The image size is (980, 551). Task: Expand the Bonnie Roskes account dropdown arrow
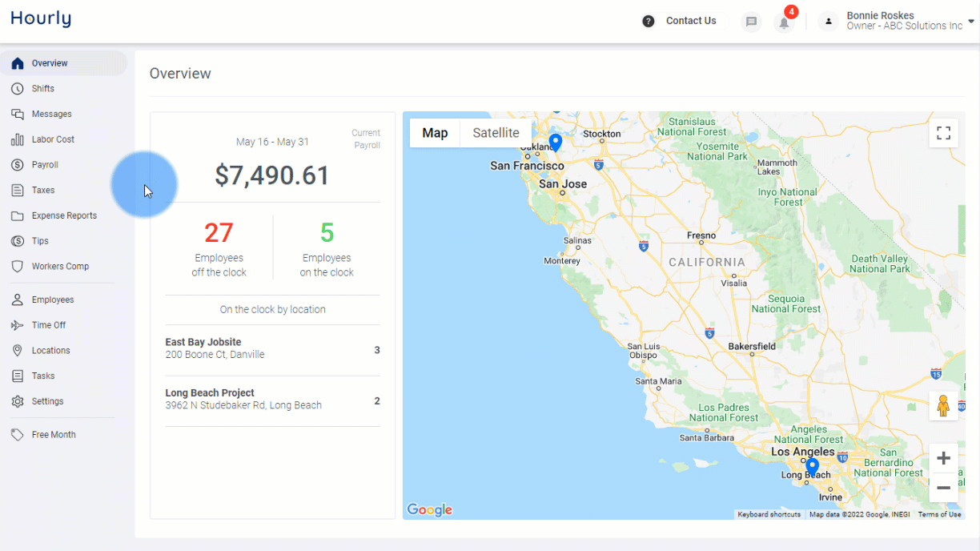(x=970, y=22)
